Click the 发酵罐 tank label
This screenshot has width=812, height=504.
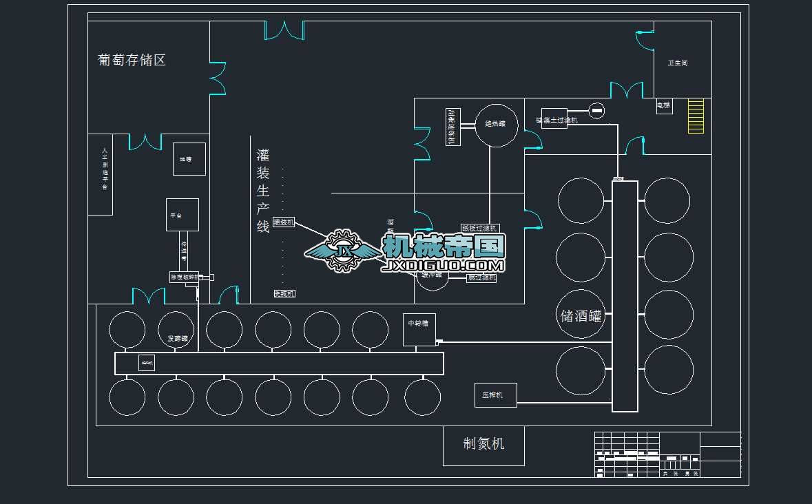pos(178,339)
